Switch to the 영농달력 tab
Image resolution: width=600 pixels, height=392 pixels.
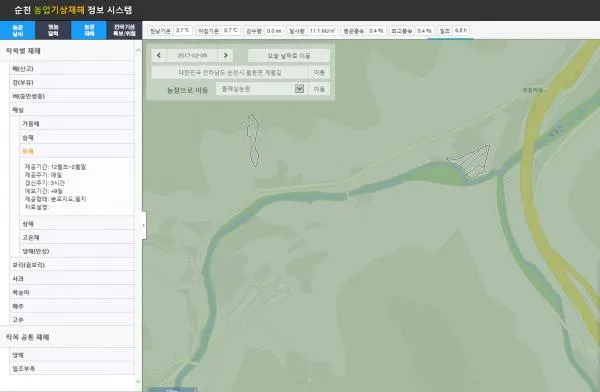click(53, 31)
